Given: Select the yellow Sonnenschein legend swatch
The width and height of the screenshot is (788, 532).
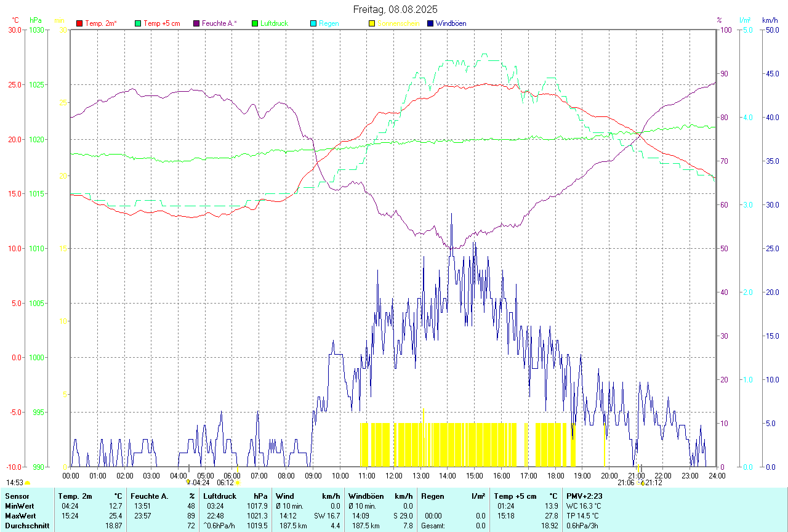Looking at the screenshot, I should pos(372,23).
